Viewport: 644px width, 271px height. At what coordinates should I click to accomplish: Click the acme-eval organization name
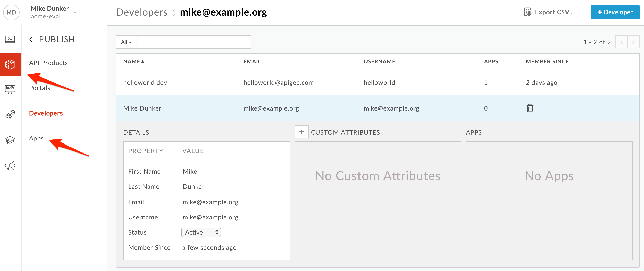[46, 17]
